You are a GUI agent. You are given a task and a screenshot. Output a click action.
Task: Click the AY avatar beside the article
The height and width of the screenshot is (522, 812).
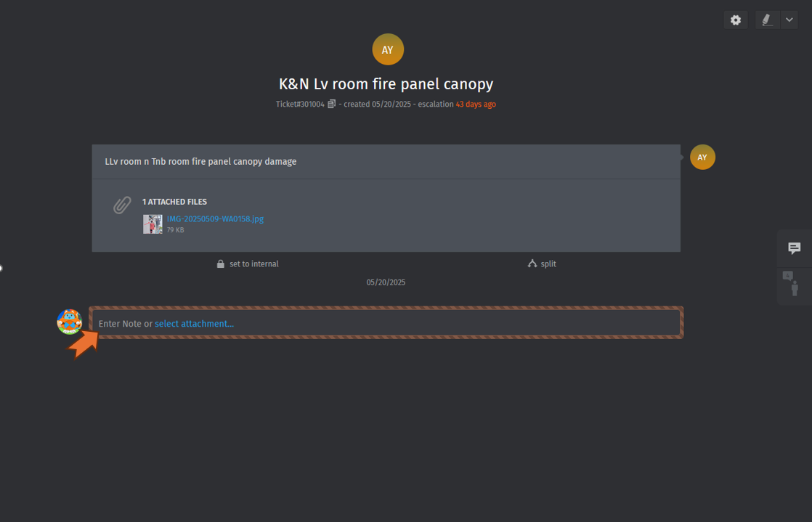[x=702, y=158]
